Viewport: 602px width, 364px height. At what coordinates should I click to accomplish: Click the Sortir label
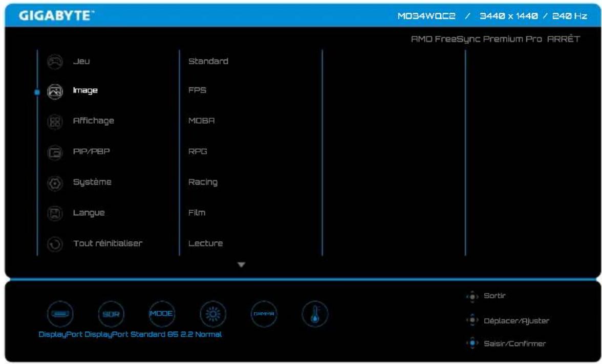[494, 295]
